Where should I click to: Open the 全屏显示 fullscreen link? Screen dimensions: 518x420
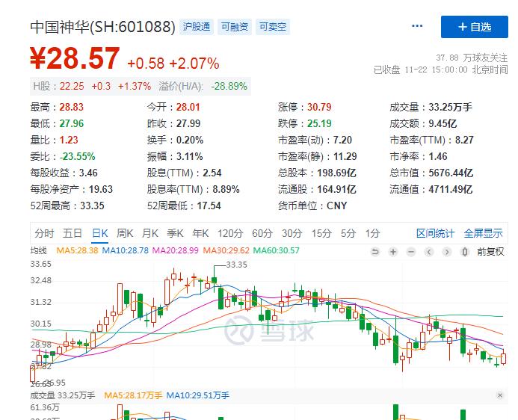484,233
